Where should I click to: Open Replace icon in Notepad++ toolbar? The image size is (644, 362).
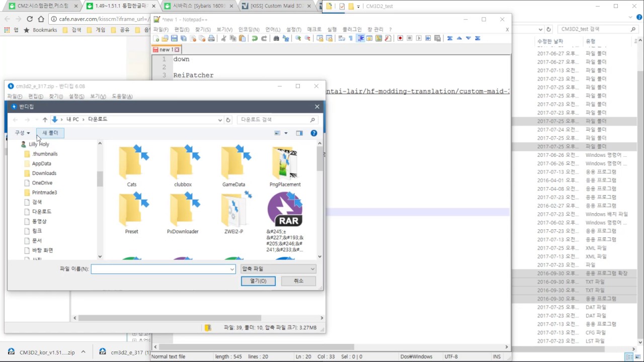(286, 38)
